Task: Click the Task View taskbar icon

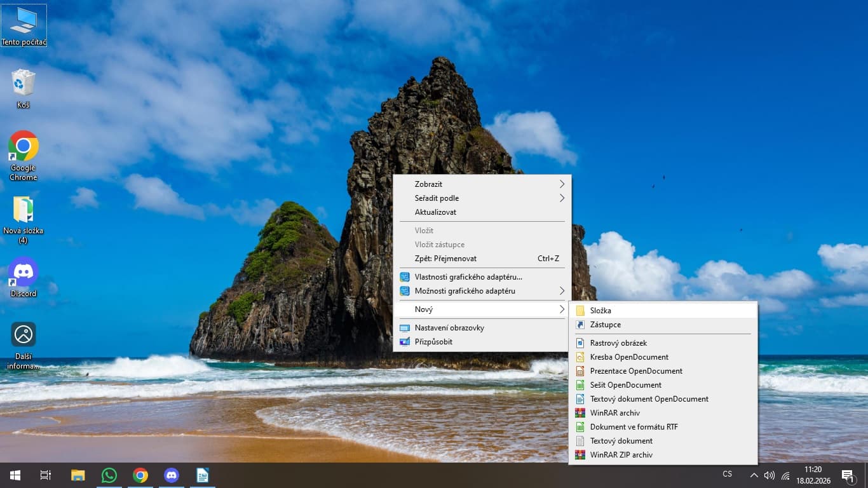Action: coord(46,475)
